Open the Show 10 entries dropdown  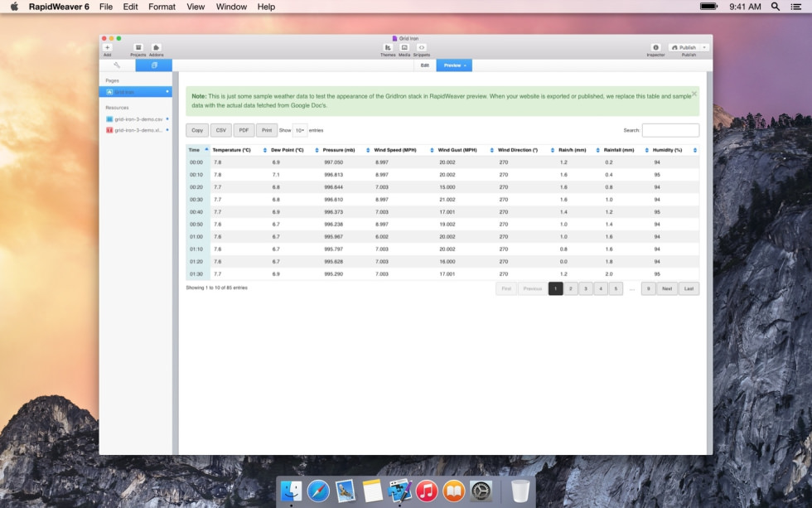coord(300,130)
